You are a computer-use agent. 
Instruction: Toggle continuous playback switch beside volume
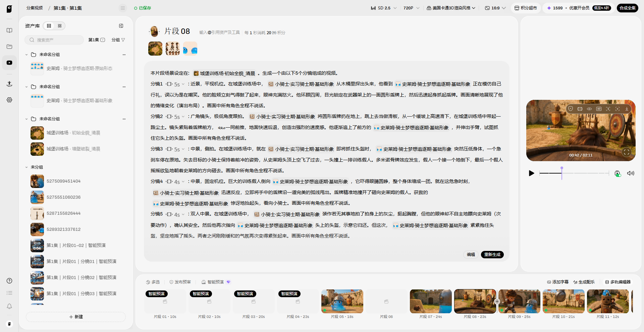click(618, 173)
